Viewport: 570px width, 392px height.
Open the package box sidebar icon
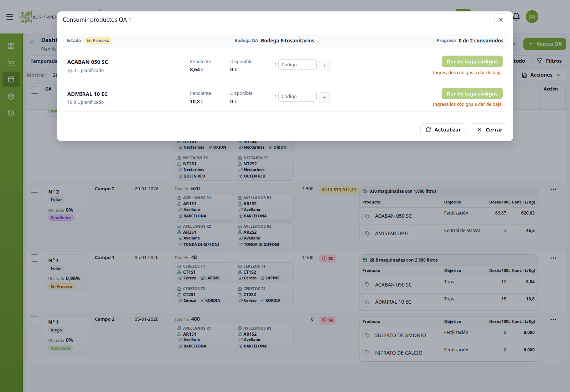point(11,97)
